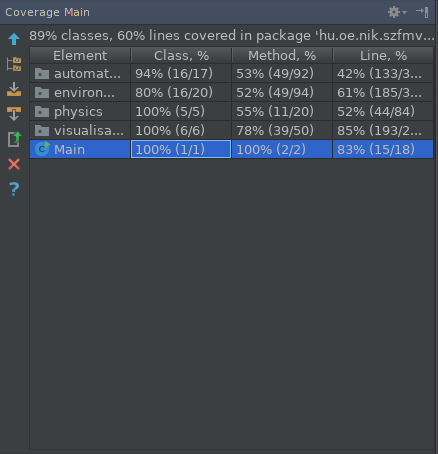438x454 pixels.
Task: Select the environ... package row
Action: [x=231, y=92]
